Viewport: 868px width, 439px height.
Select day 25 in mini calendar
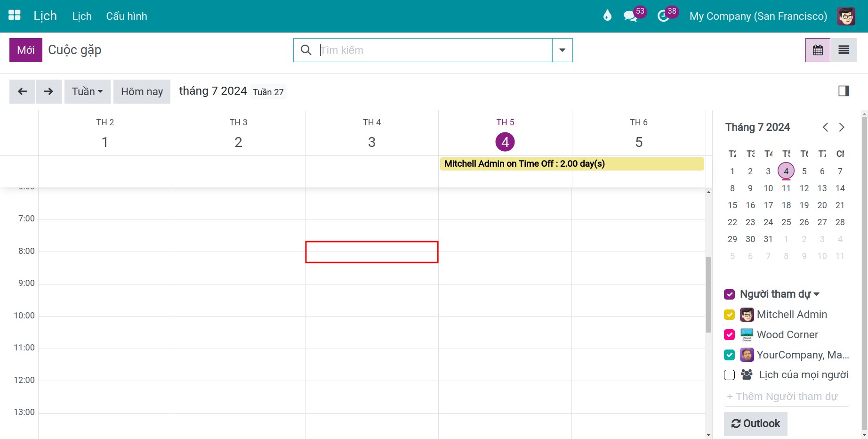click(x=786, y=222)
